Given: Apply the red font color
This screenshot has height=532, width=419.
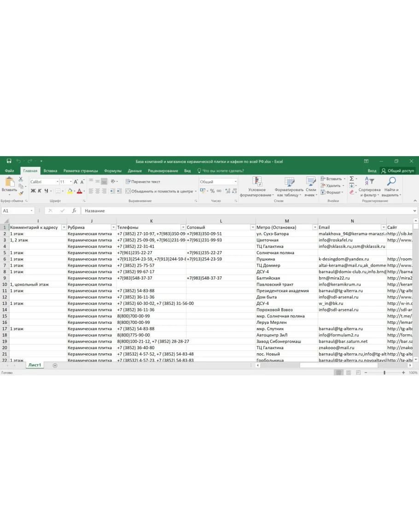Looking at the screenshot, I should point(79,191).
